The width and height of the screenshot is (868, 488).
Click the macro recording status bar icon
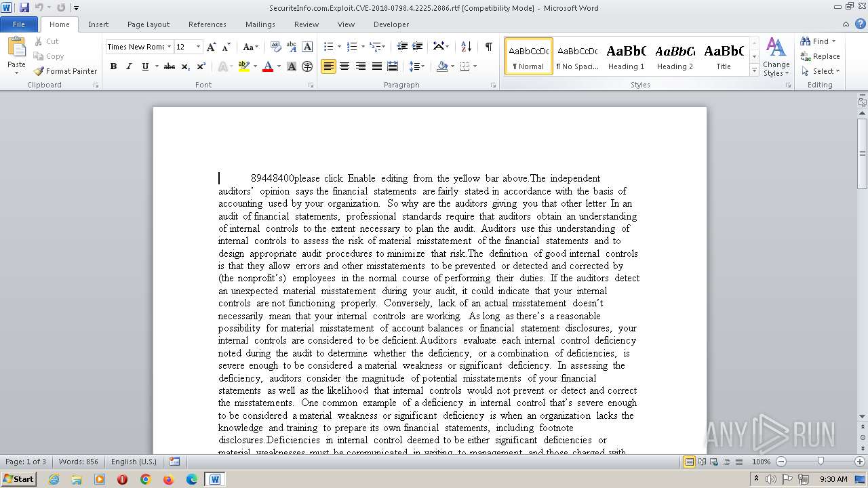coord(175,462)
